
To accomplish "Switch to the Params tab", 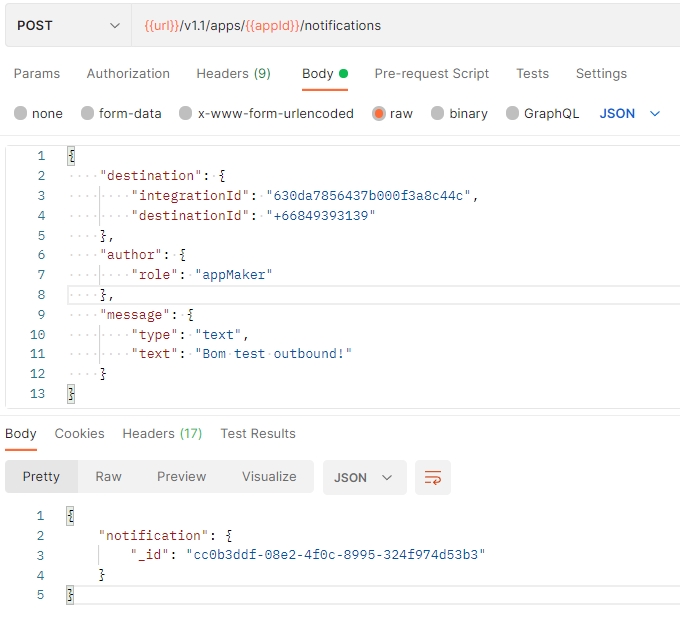I will click(x=37, y=73).
